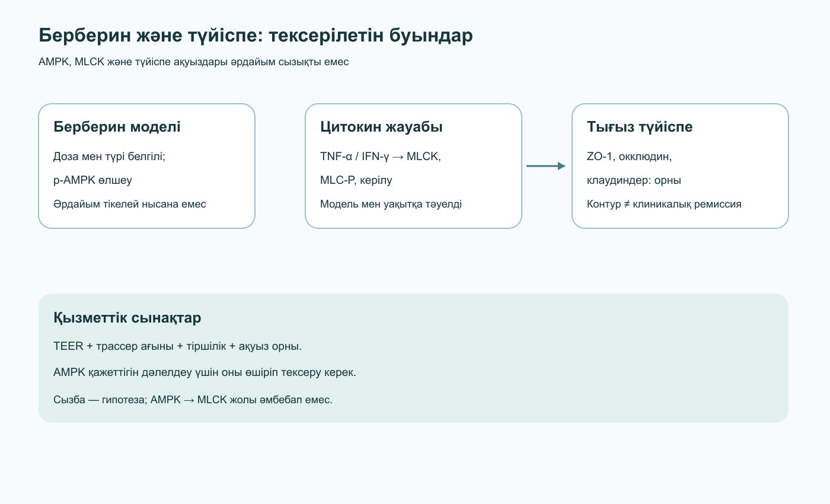This screenshot has width=830, height=504.
Task: Select the subtitle starting "AMPK, MLCK және түйіспе"
Action: point(194,62)
